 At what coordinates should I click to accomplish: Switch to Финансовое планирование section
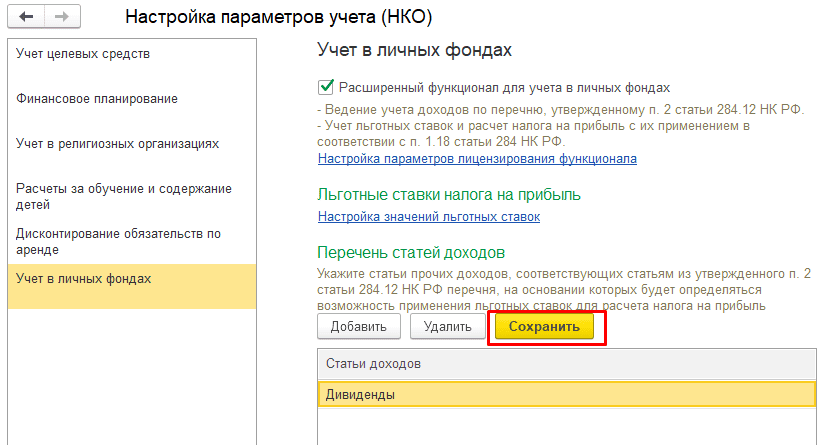coord(97,99)
